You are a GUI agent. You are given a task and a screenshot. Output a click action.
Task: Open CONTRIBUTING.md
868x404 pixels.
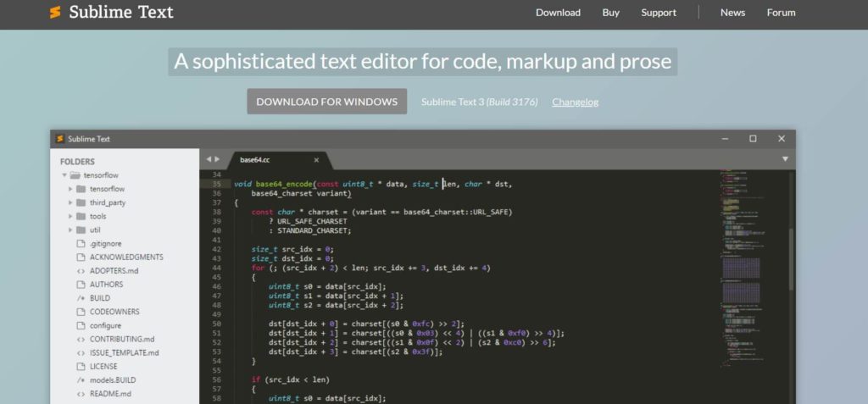(x=122, y=340)
